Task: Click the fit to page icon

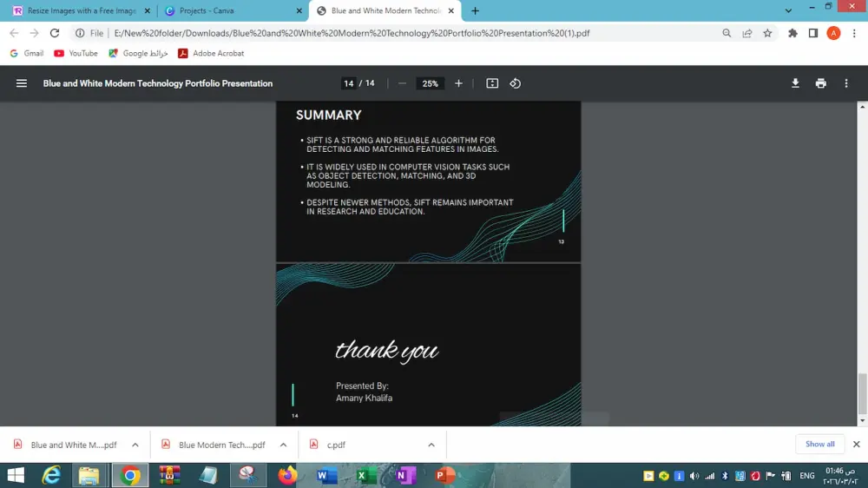Action: point(492,83)
